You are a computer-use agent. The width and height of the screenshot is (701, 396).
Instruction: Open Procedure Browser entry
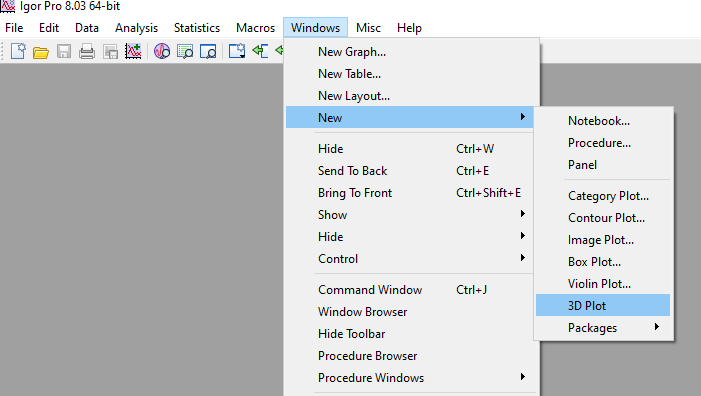[x=409, y=356]
